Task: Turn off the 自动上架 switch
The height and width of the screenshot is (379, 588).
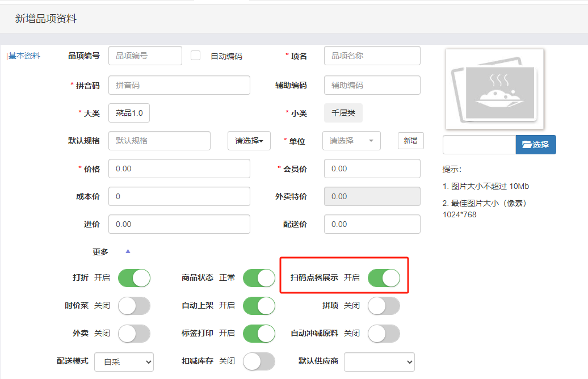Action: click(x=259, y=306)
